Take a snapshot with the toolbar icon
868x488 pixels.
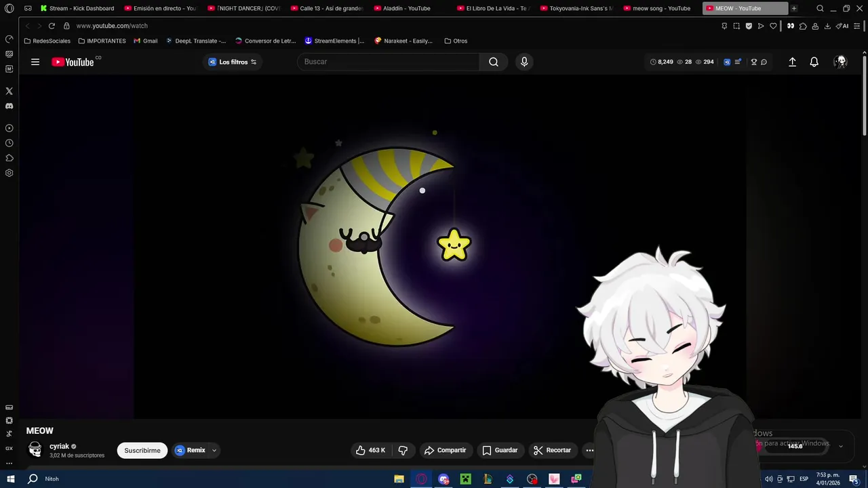[736, 26]
